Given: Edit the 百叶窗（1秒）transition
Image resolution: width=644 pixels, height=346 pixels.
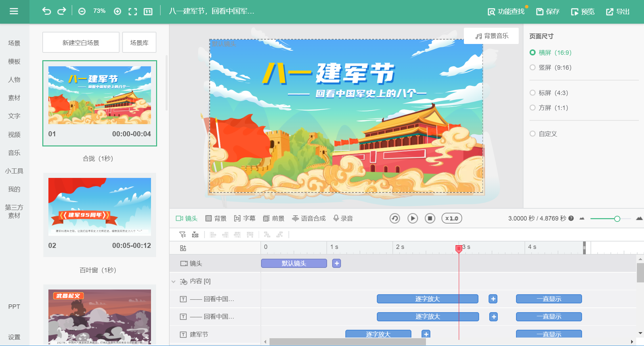Looking at the screenshot, I should point(98,270).
